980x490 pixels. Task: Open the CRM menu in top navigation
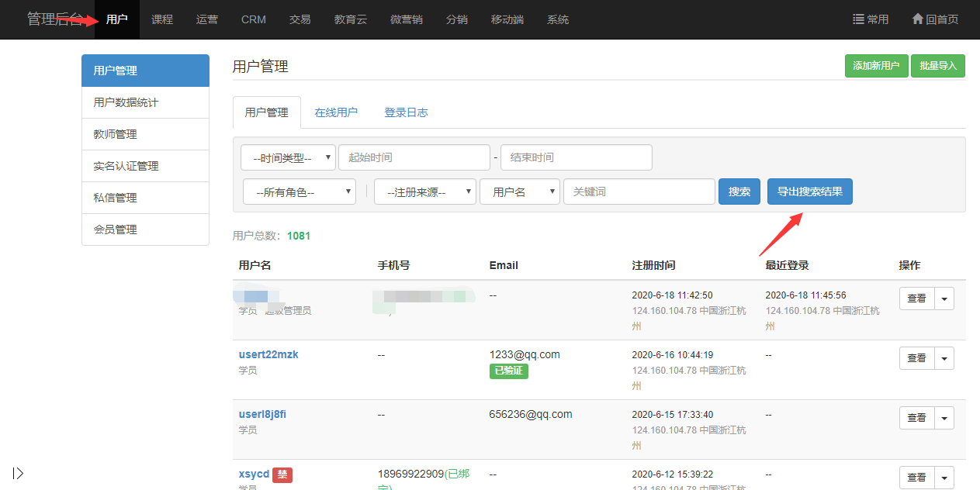pos(254,19)
